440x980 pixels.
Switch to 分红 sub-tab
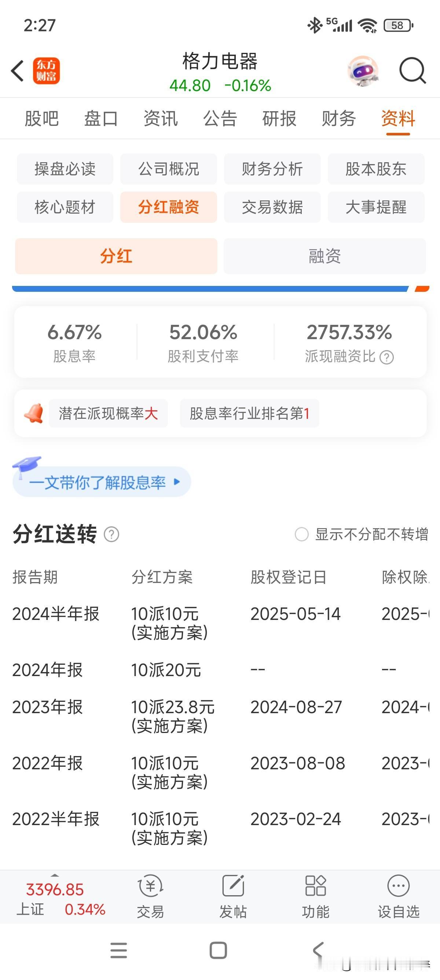pos(116,256)
